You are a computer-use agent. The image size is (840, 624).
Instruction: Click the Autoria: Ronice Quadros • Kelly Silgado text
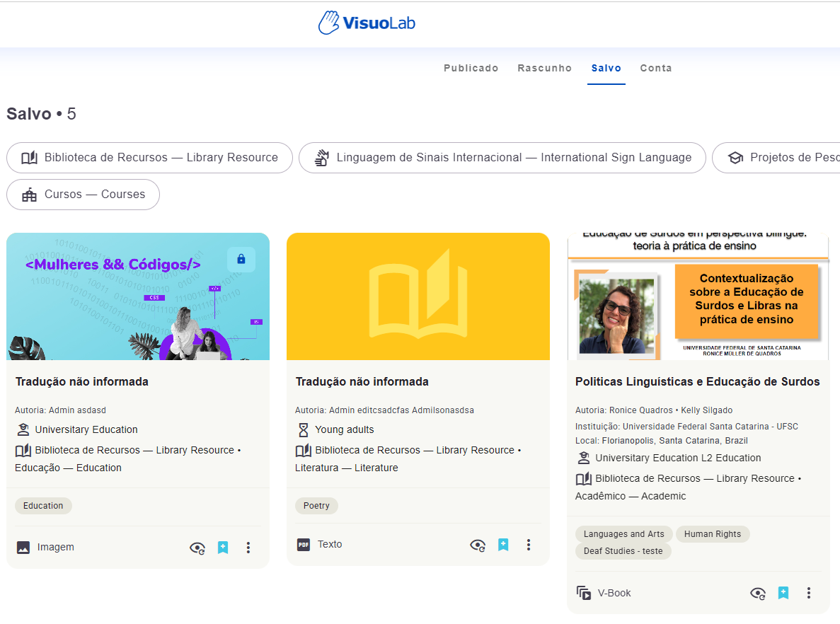[x=654, y=410]
